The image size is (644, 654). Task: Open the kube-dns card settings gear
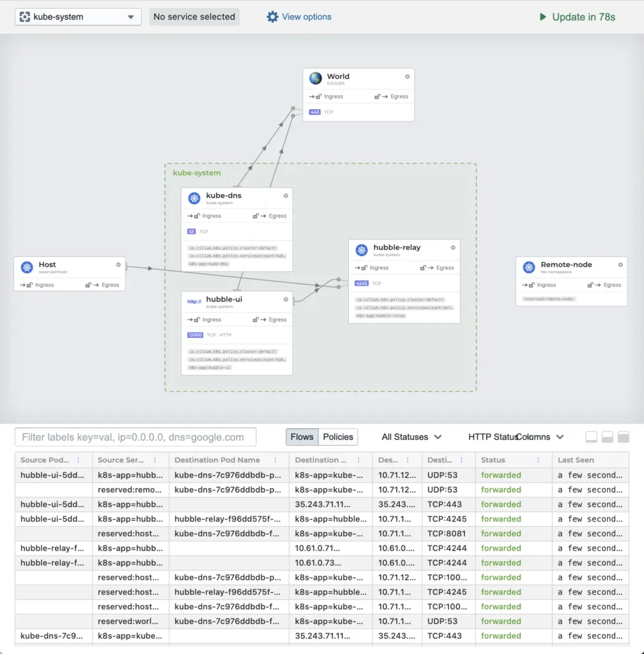tap(286, 195)
